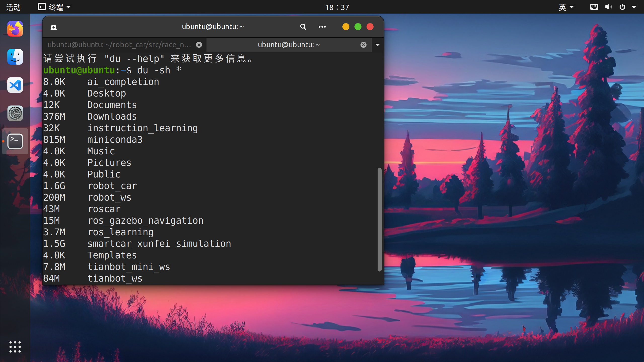
Task: Click the new tab icon in terminal header
Action: [x=54, y=27]
